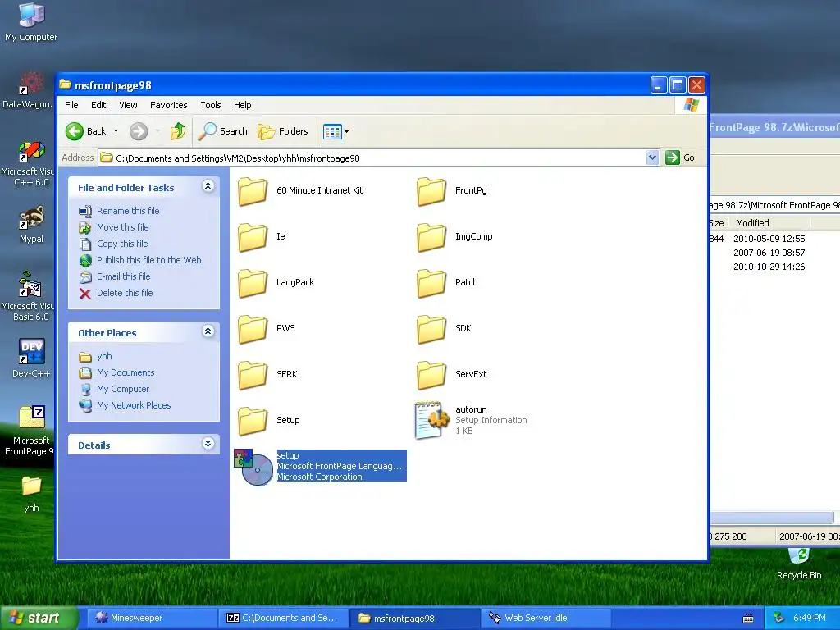Screen dimensions: 840x630
Task: Open the Edit menu
Action: point(98,105)
